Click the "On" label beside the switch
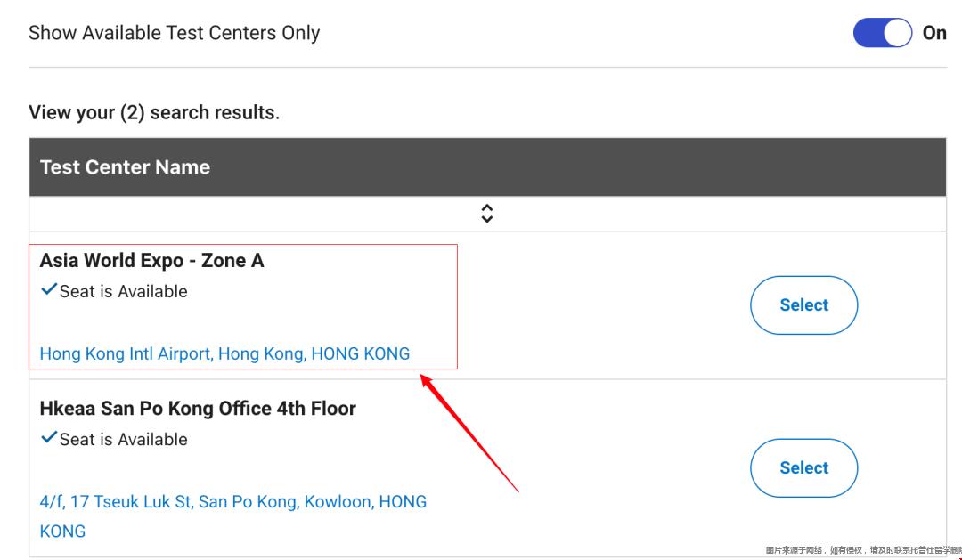962x560 pixels. [x=934, y=33]
